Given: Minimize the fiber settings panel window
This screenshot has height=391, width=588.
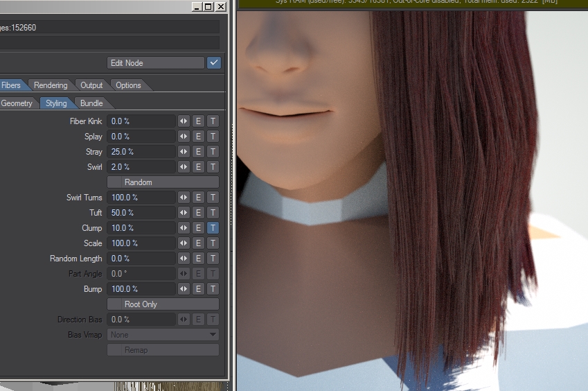Looking at the screenshot, I should (197, 6).
